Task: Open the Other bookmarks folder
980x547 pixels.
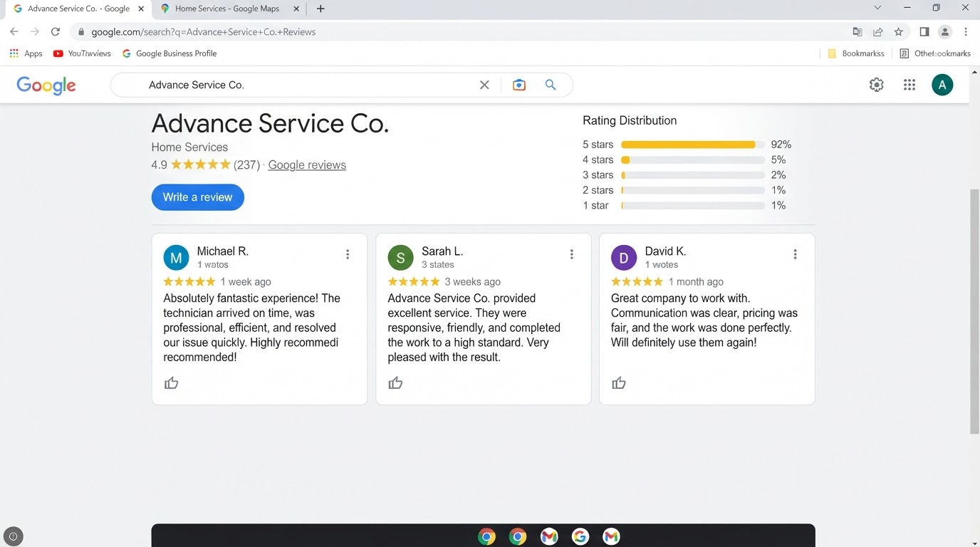Action: pyautogui.click(x=935, y=53)
